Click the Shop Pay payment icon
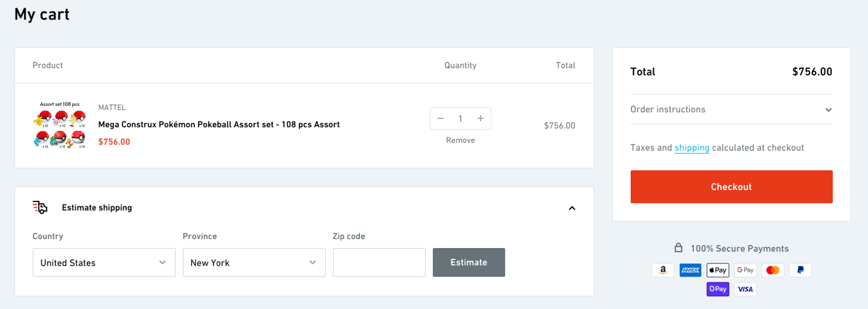The width and height of the screenshot is (868, 309). [x=718, y=289]
